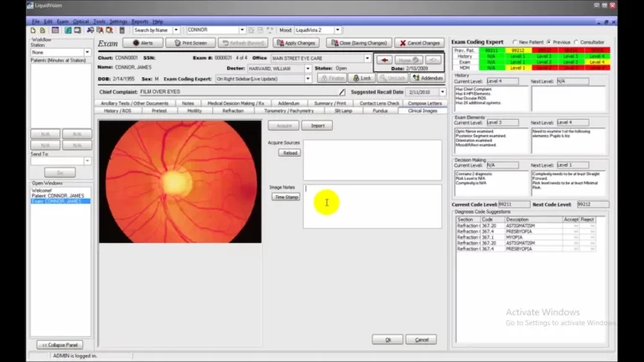Screen dimensions: 644x362
Task: Click the monitor screen toolbar icon
Action: [x=77, y=30]
